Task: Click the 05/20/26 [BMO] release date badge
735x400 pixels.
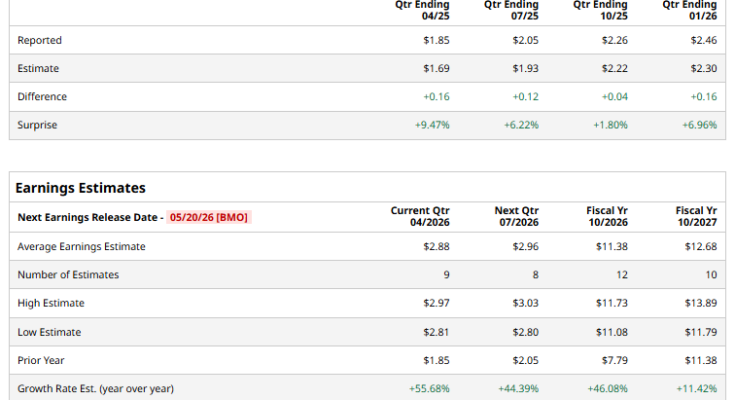Action: [x=209, y=217]
